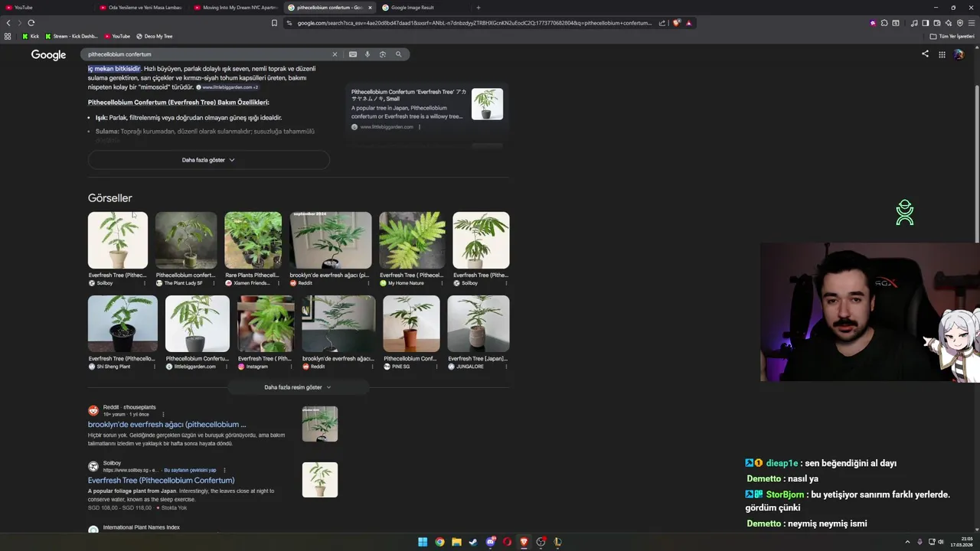Click Bu sayfanın çevirisini yap link
980x551 pixels.
190,470
